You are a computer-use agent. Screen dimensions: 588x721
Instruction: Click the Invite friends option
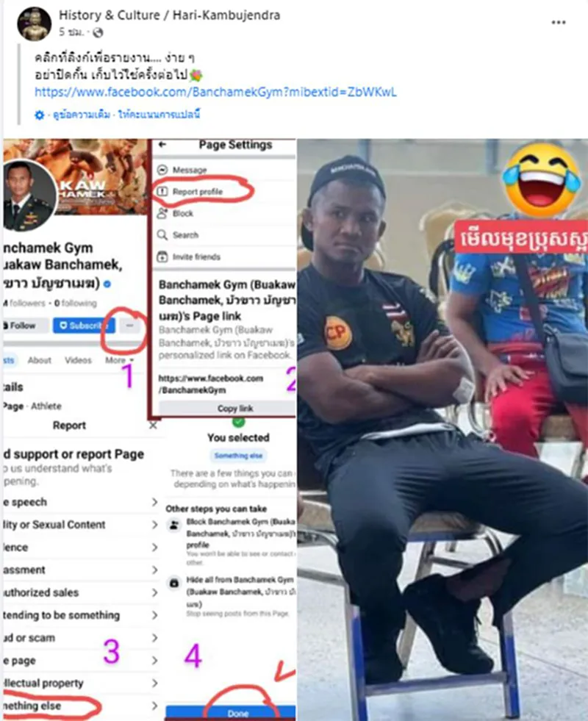point(196,257)
